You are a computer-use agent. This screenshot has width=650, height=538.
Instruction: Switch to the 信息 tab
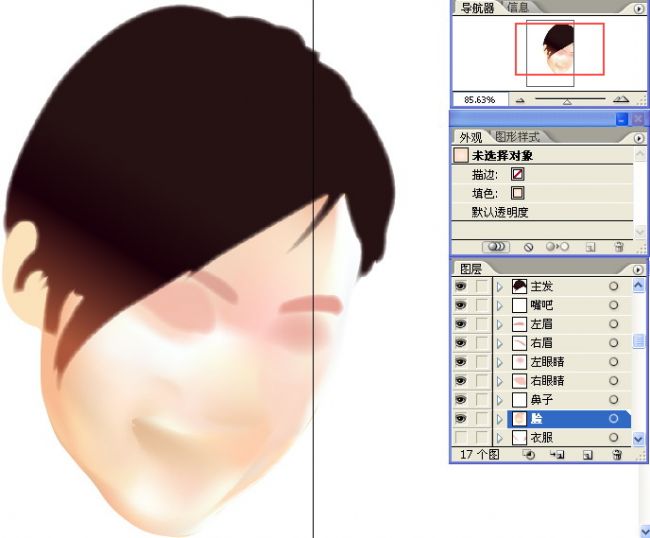click(518, 8)
